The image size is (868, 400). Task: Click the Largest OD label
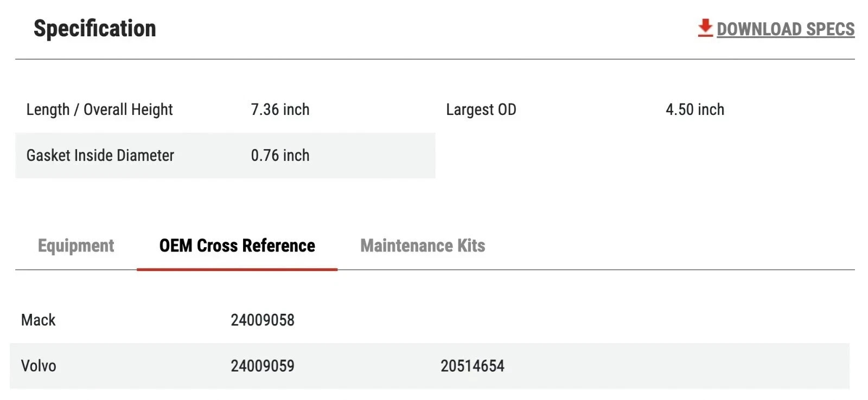481,109
